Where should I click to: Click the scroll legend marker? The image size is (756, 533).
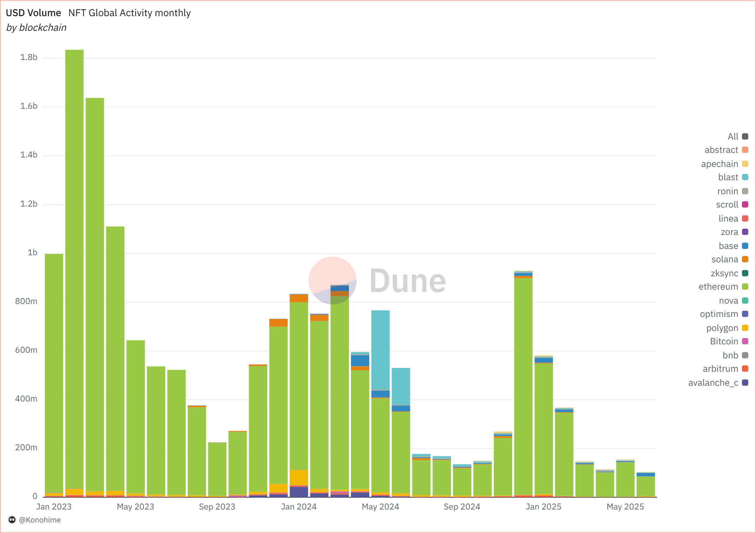tap(745, 205)
